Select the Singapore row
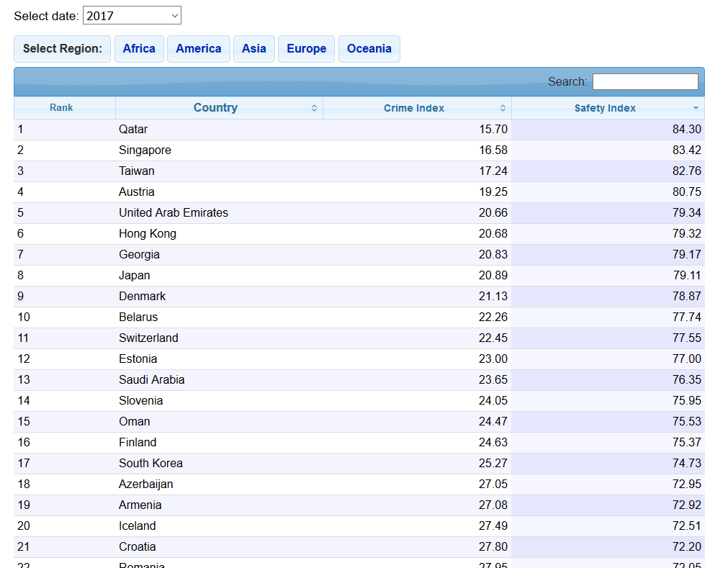 tap(145, 150)
